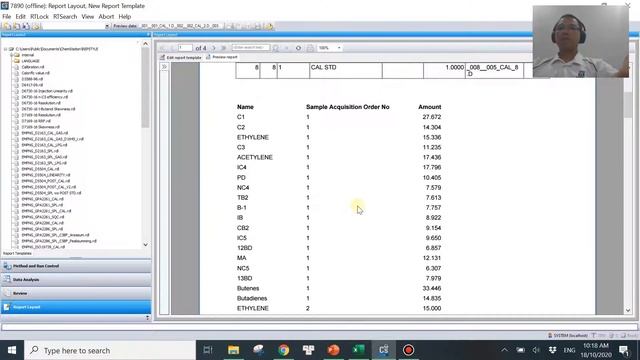Open the Help menu
The width and height of the screenshot is (640, 360).
coord(124,17)
